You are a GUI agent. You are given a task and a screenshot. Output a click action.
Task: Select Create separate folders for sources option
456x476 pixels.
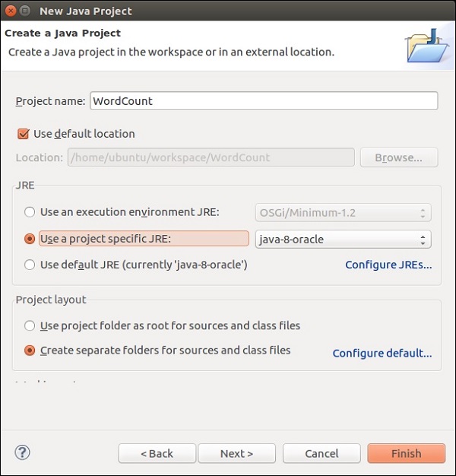[x=30, y=351]
